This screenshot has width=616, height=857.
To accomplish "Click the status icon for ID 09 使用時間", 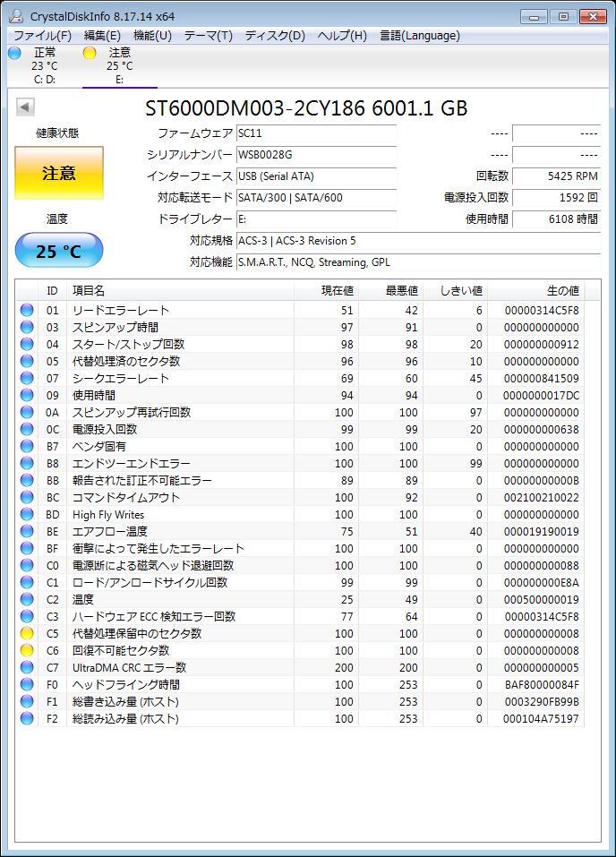I will coord(27,395).
